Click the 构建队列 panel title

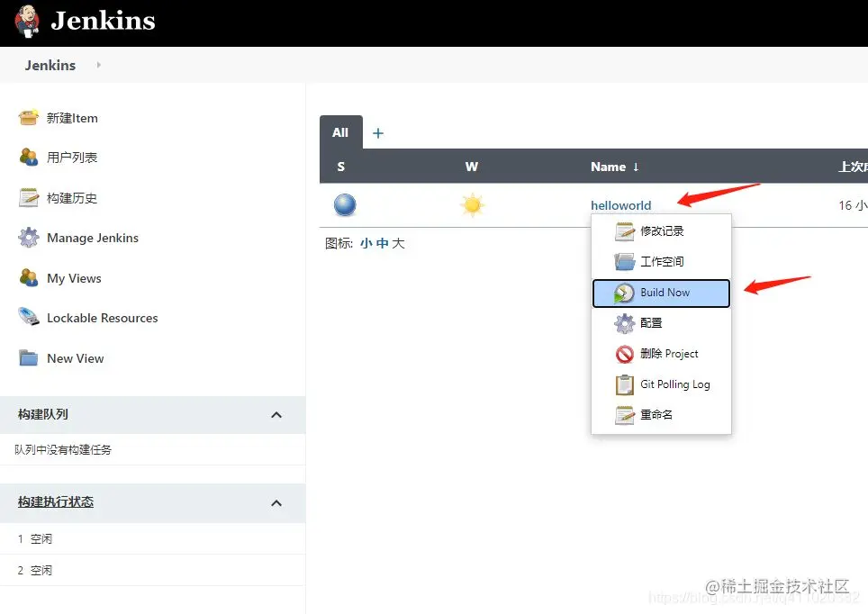(42, 414)
